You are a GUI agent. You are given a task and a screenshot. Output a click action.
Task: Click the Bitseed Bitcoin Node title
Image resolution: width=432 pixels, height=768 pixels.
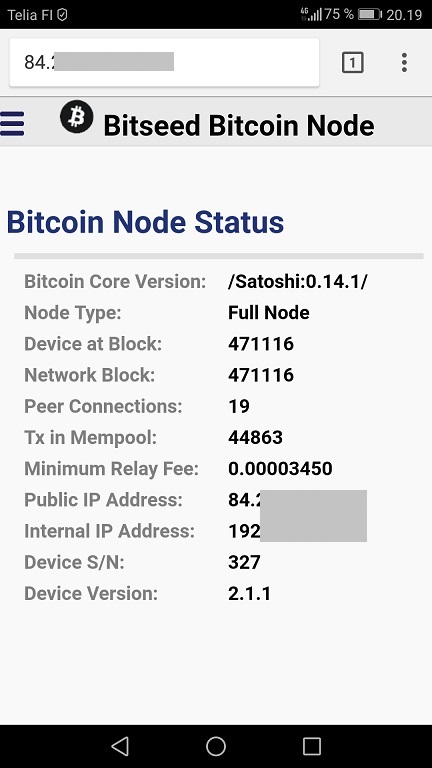(239, 125)
